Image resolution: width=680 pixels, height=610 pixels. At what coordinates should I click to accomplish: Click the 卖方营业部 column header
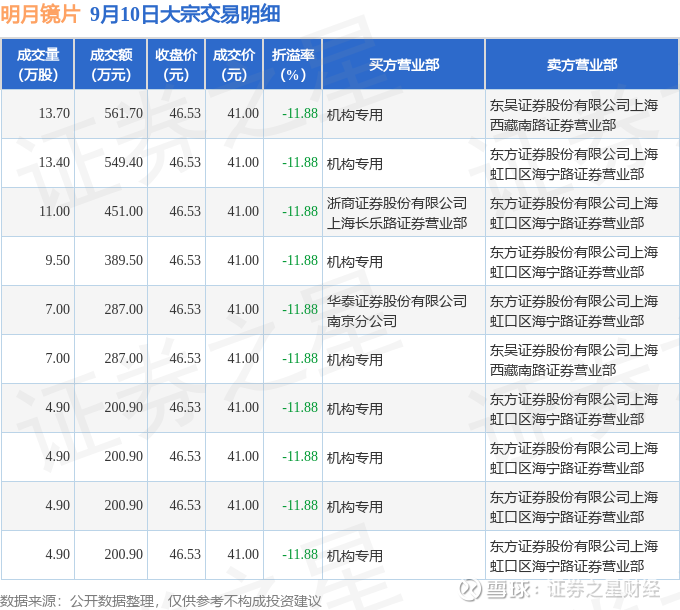[x=582, y=65]
